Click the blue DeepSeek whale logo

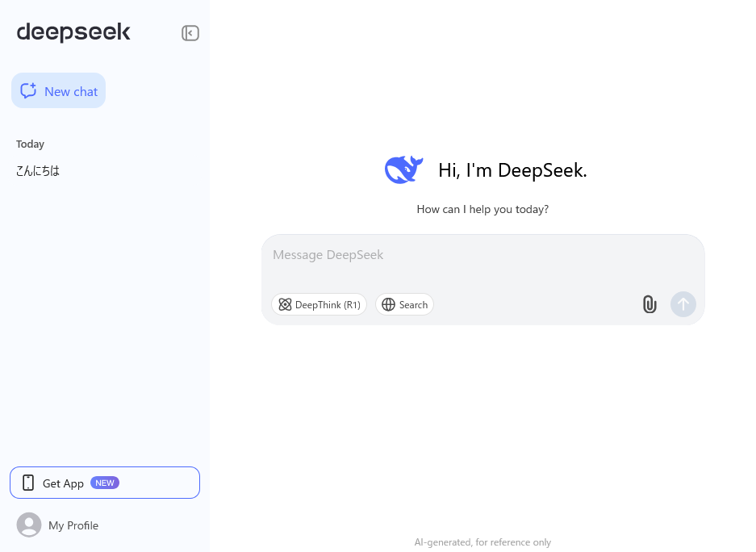click(x=403, y=169)
